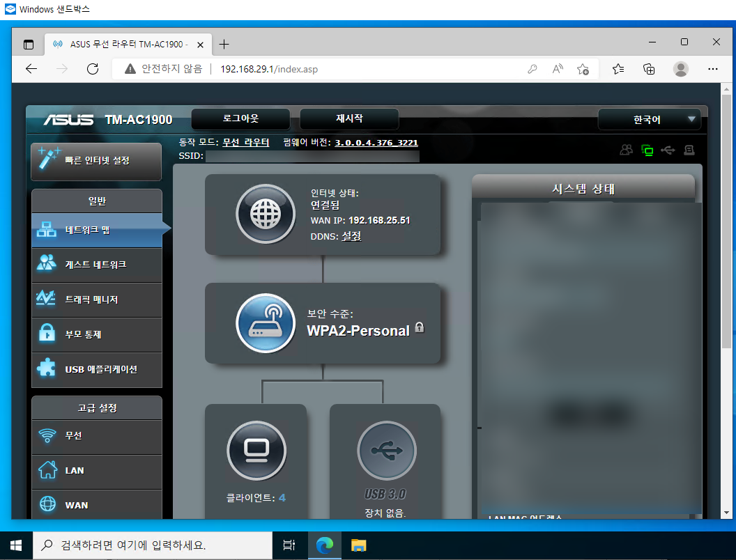Select the ASUS 무선 라우터 TM-AC1900 tab
The height and width of the screenshot is (560, 736).
tap(128, 44)
